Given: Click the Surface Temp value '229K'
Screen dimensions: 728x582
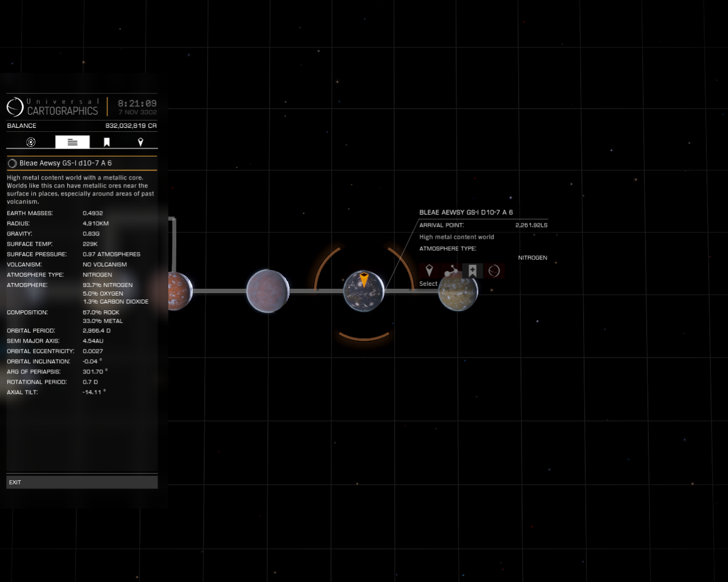Looking at the screenshot, I should tap(90, 244).
